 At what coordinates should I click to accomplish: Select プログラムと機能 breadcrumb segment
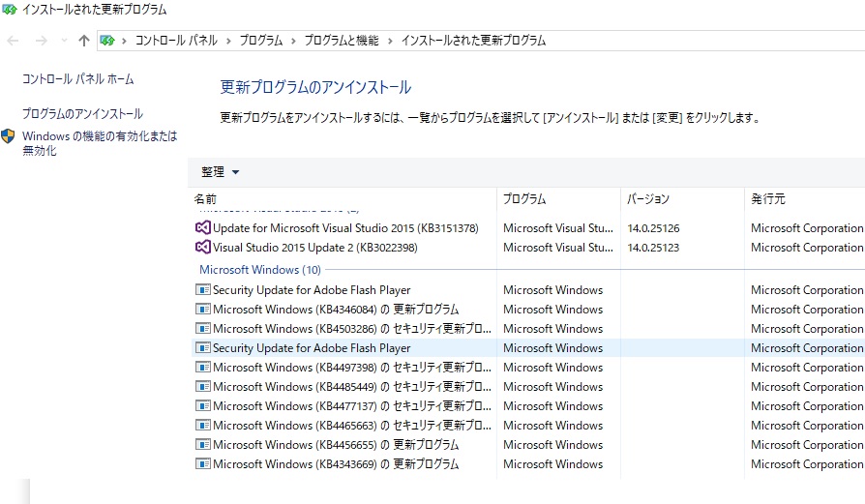342,41
